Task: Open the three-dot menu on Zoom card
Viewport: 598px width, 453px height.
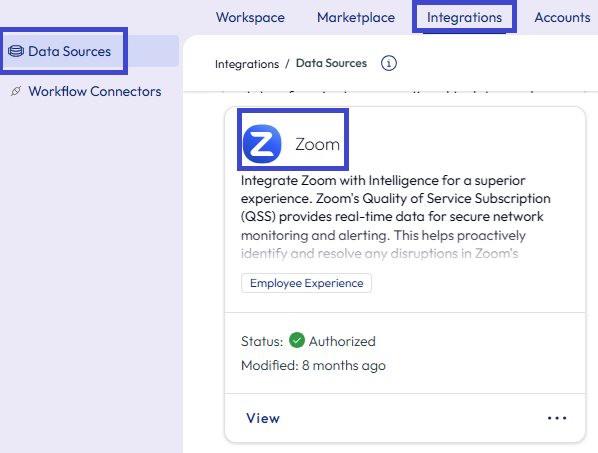Action: click(557, 418)
